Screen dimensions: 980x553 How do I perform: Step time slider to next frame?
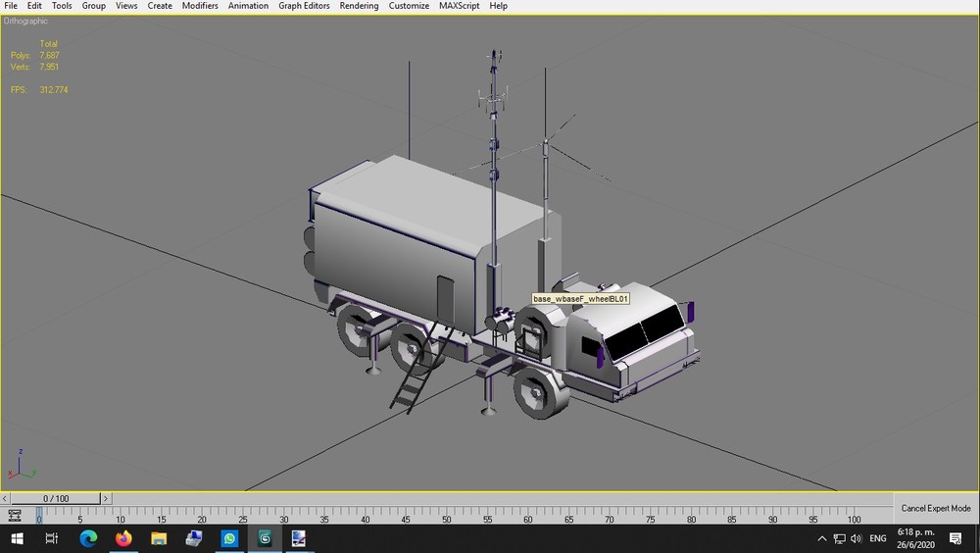[105, 498]
